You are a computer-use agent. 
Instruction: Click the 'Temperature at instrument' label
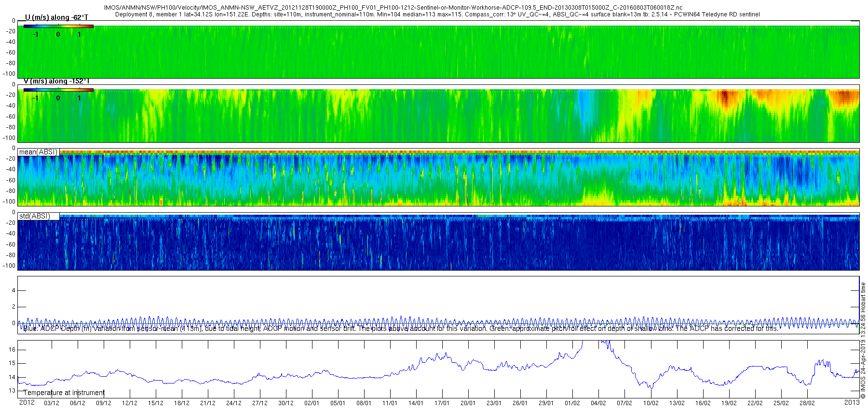(x=64, y=393)
